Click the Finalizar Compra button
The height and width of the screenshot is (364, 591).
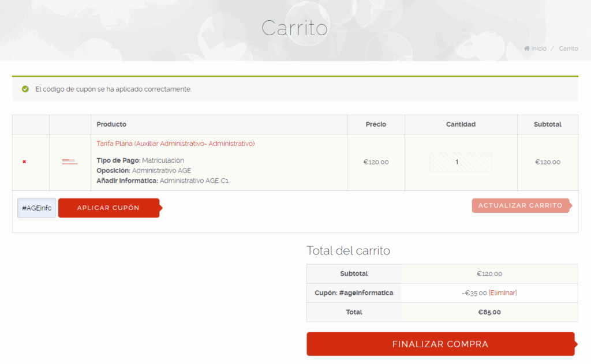click(x=442, y=344)
